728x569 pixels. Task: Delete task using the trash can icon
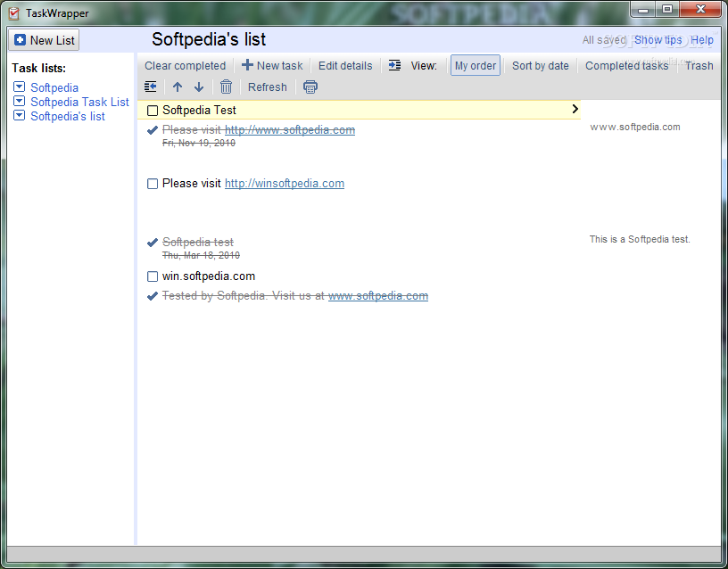point(226,87)
